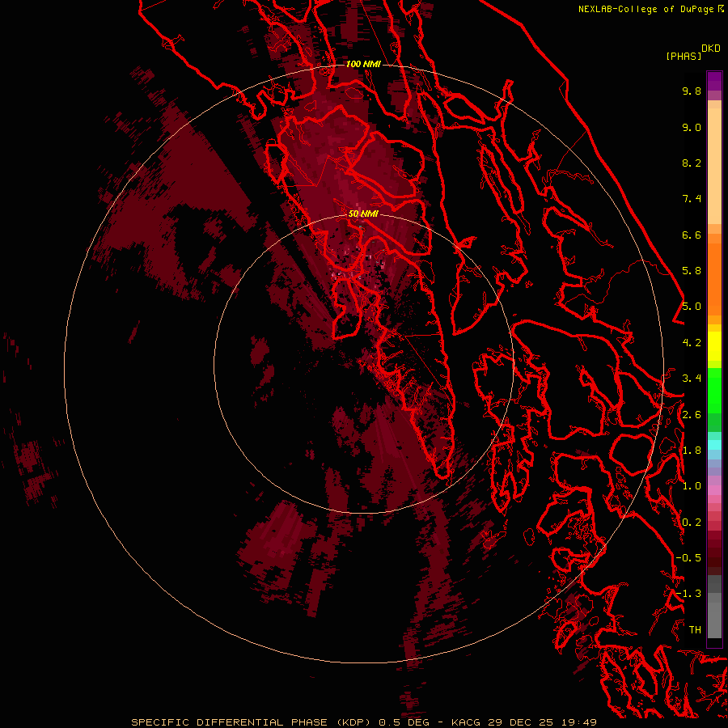Click the '0.5 DEG' elevation angle text

point(404,722)
